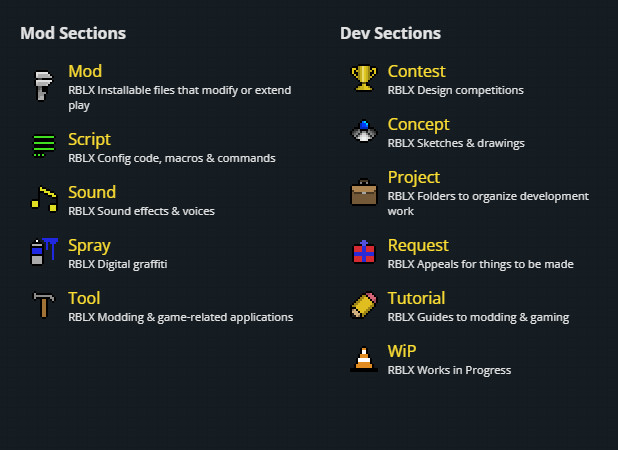The width and height of the screenshot is (618, 450).
Task: Click the music note Sound icon
Action: (43, 198)
